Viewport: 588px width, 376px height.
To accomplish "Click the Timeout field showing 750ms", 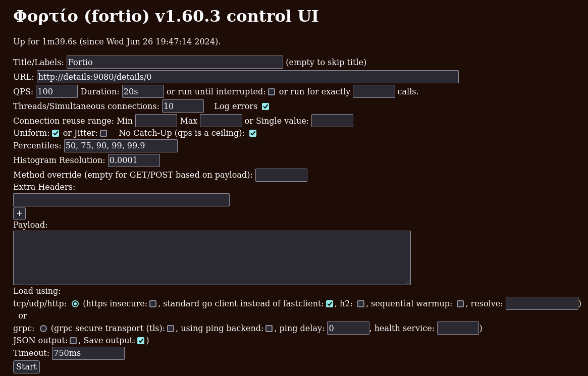I will [x=88, y=353].
